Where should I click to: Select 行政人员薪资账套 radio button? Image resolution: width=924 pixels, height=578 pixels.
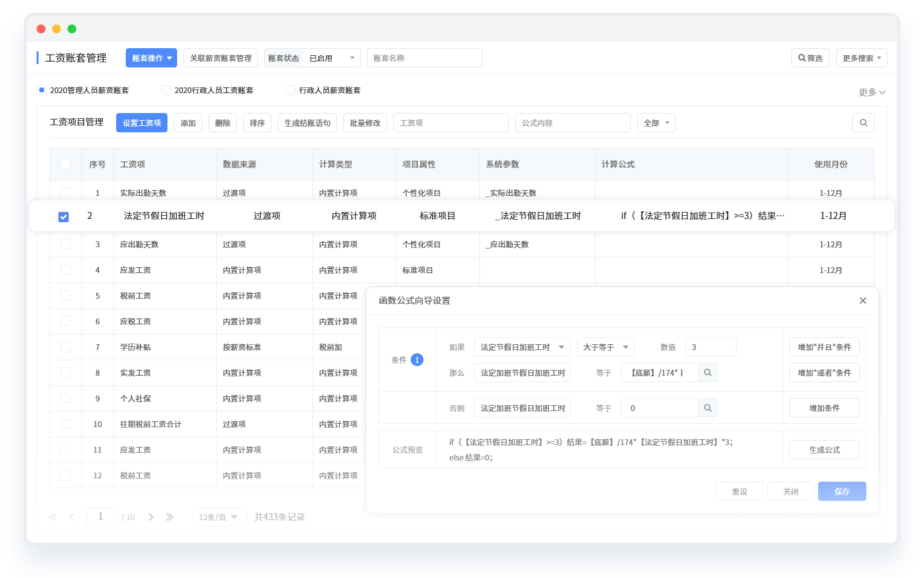point(291,90)
